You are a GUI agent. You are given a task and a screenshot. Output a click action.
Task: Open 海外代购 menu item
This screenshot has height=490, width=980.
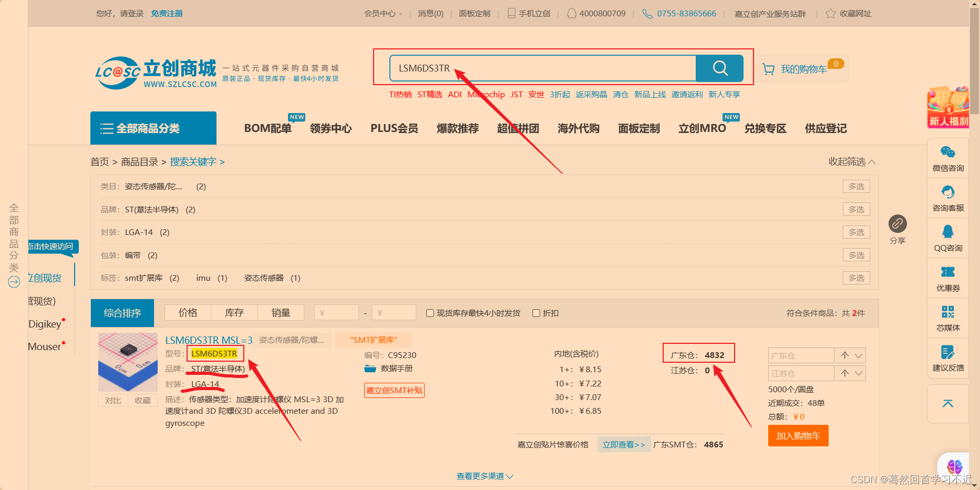point(579,128)
